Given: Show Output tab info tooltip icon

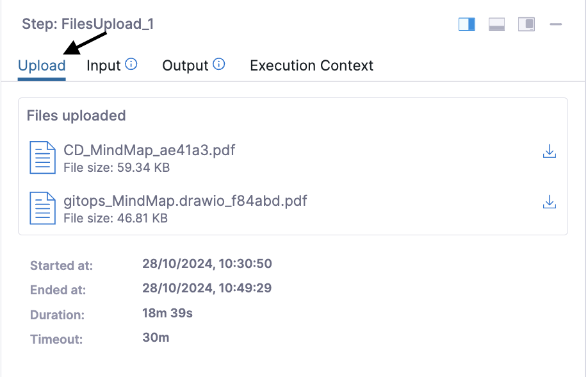Looking at the screenshot, I should (x=219, y=64).
